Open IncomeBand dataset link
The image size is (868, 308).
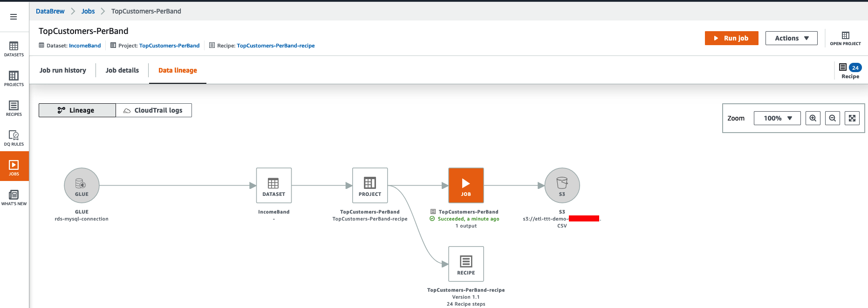(85, 46)
